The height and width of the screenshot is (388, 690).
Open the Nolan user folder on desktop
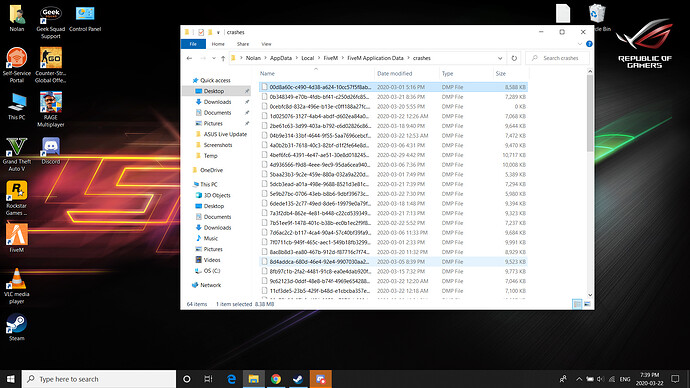point(17,18)
